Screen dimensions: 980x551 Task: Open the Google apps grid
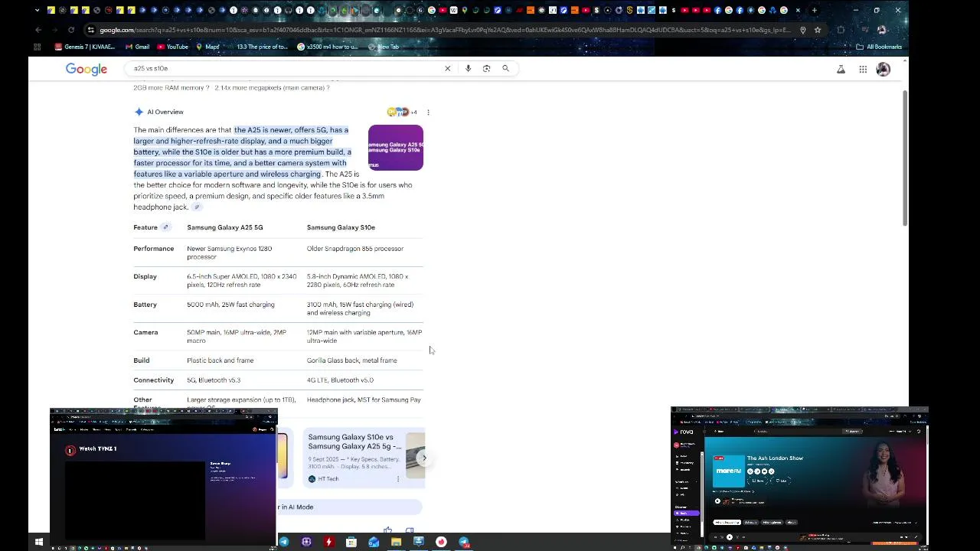[863, 69]
